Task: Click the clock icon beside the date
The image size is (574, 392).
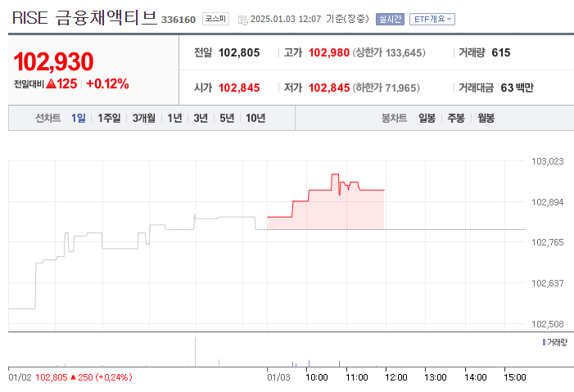Action: coord(242,20)
